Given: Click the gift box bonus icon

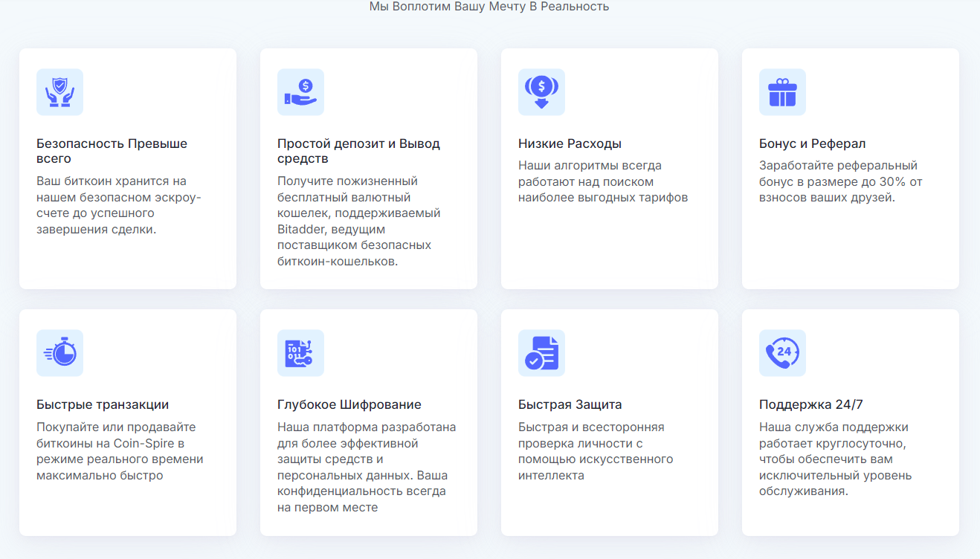Looking at the screenshot, I should pos(782,92).
